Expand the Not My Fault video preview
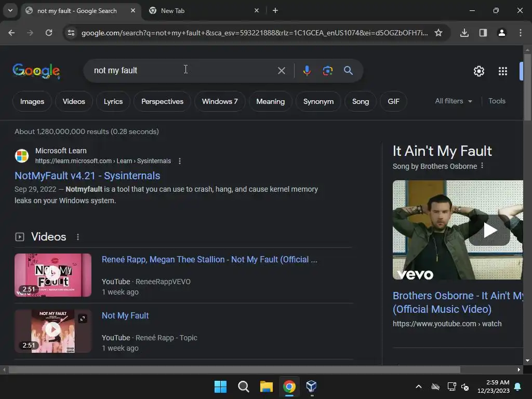This screenshot has height=399, width=532. click(83, 318)
